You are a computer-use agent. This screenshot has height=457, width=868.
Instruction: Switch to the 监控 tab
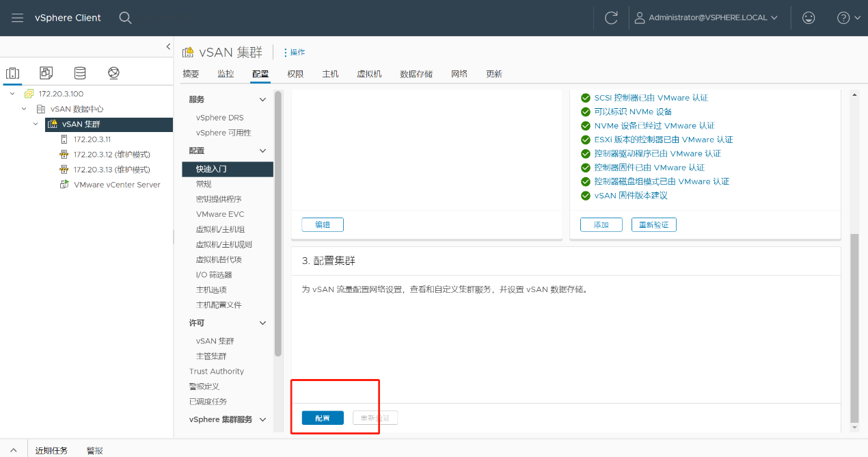click(226, 74)
